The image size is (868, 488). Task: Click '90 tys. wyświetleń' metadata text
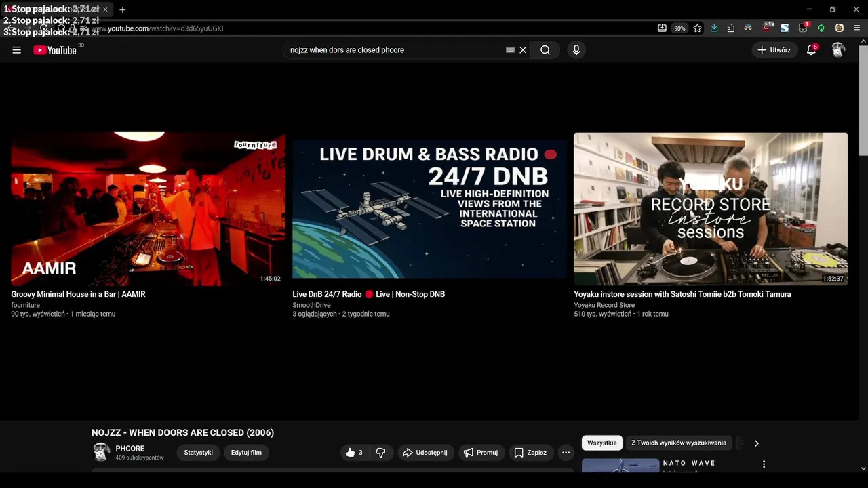click(x=37, y=314)
